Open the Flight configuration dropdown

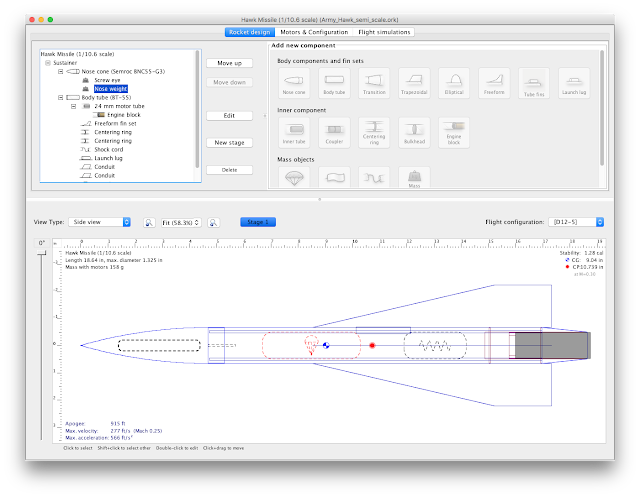click(576, 222)
